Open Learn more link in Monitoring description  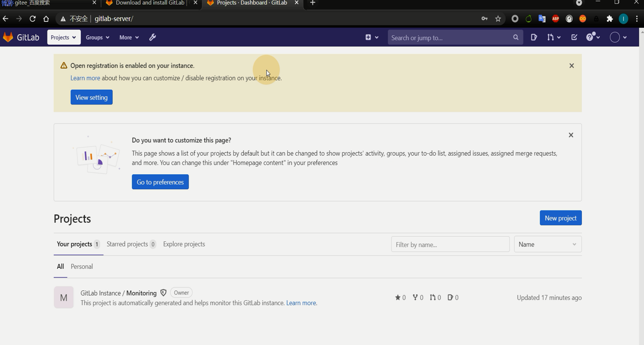point(302,303)
